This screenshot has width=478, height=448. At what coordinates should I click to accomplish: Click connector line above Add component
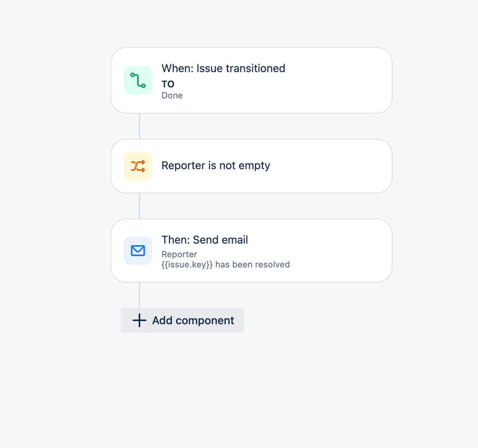(x=139, y=295)
